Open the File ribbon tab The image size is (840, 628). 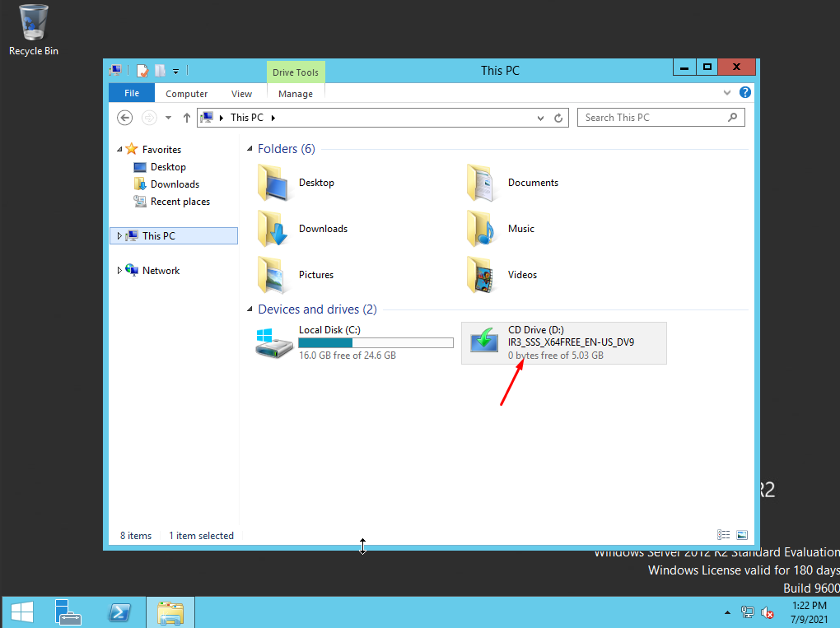tap(132, 93)
